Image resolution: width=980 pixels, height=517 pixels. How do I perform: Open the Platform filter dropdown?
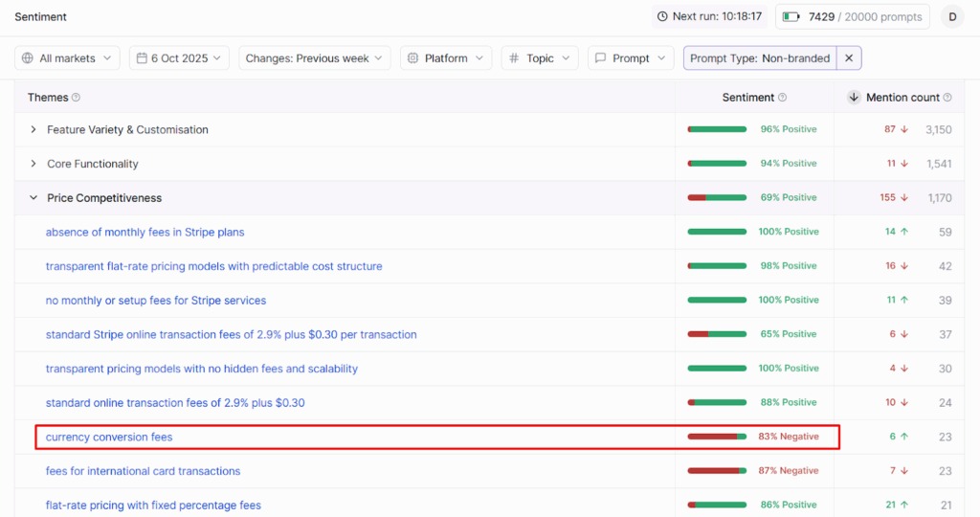pyautogui.click(x=446, y=58)
